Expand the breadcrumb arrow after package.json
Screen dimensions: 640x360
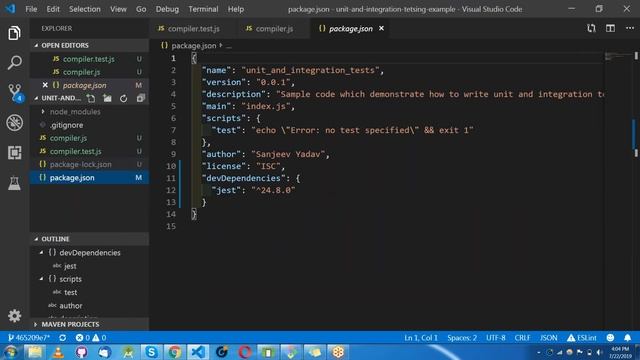(x=221, y=45)
